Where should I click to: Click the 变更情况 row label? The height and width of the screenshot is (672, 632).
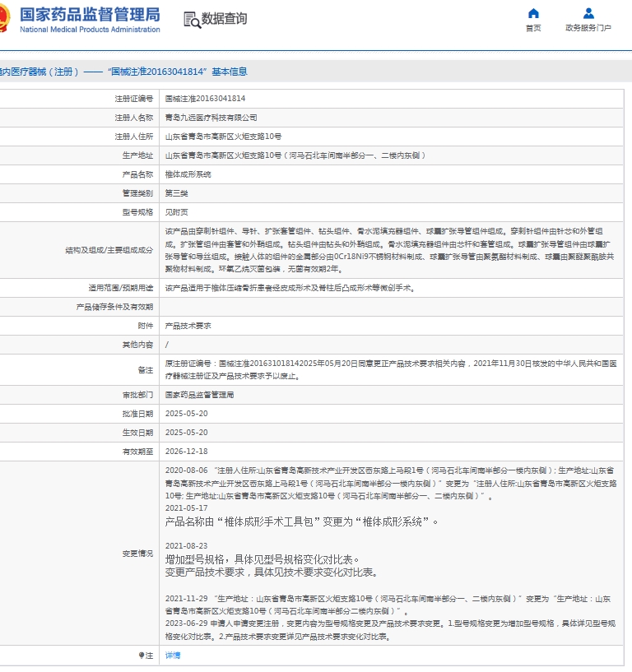coord(137,554)
